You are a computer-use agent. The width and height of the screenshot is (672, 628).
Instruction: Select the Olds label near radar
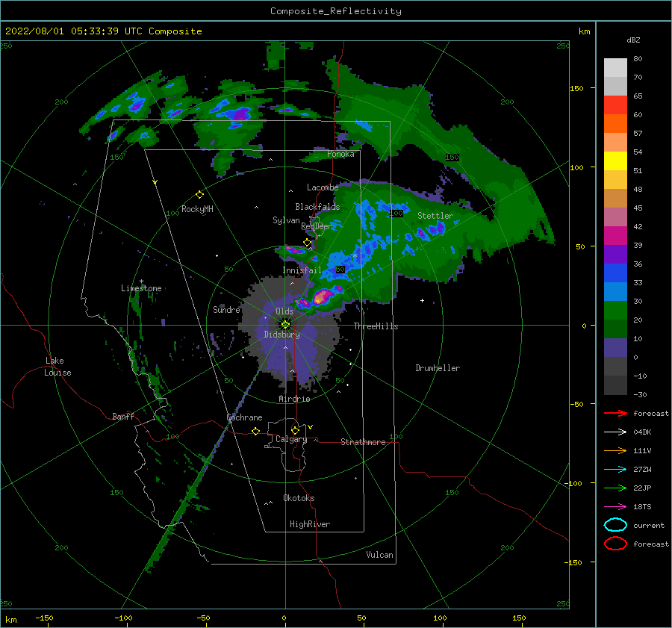pyautogui.click(x=284, y=311)
